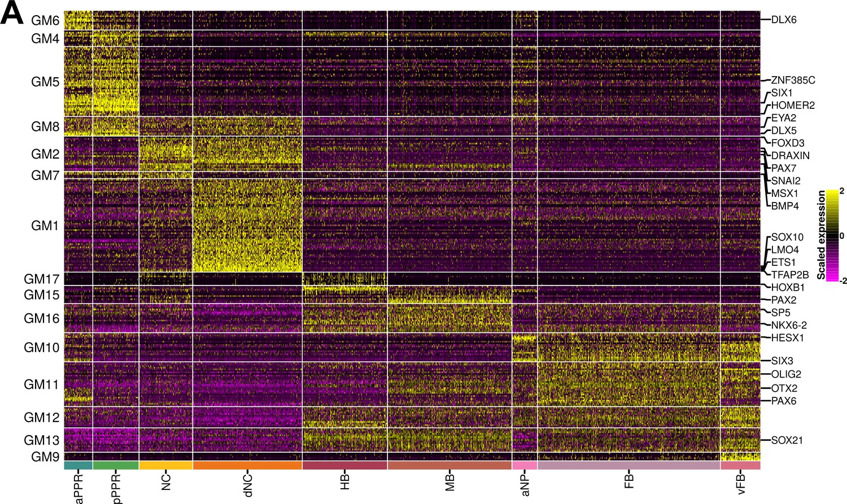Click the green pPPR cluster color bar
The height and width of the screenshot is (504, 847).
(x=115, y=466)
